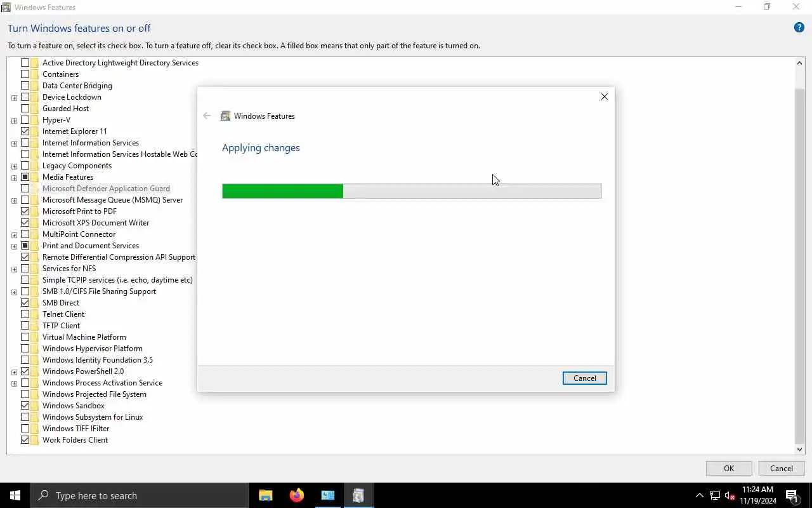Viewport: 812px width, 508px height.
Task: Click the muted volume tray icon
Action: coord(730,495)
